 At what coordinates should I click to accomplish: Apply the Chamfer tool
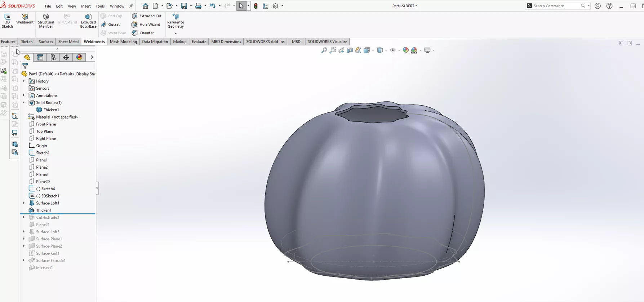tap(143, 33)
